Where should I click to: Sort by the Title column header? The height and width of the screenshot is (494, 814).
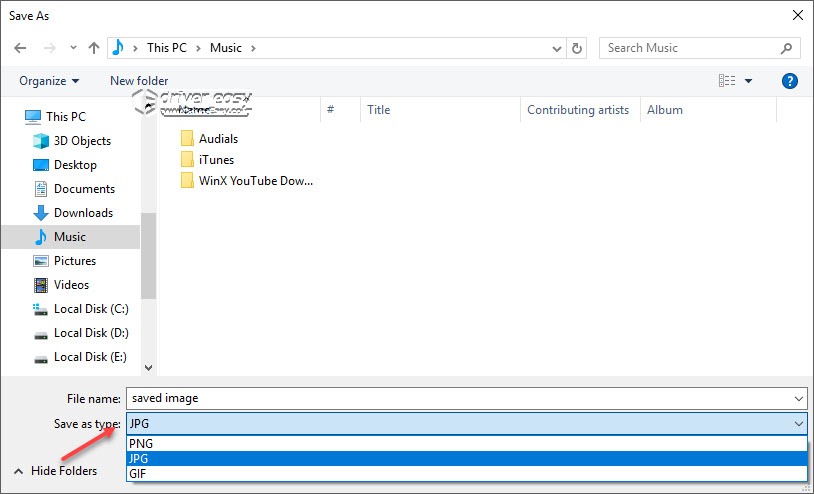click(x=379, y=110)
